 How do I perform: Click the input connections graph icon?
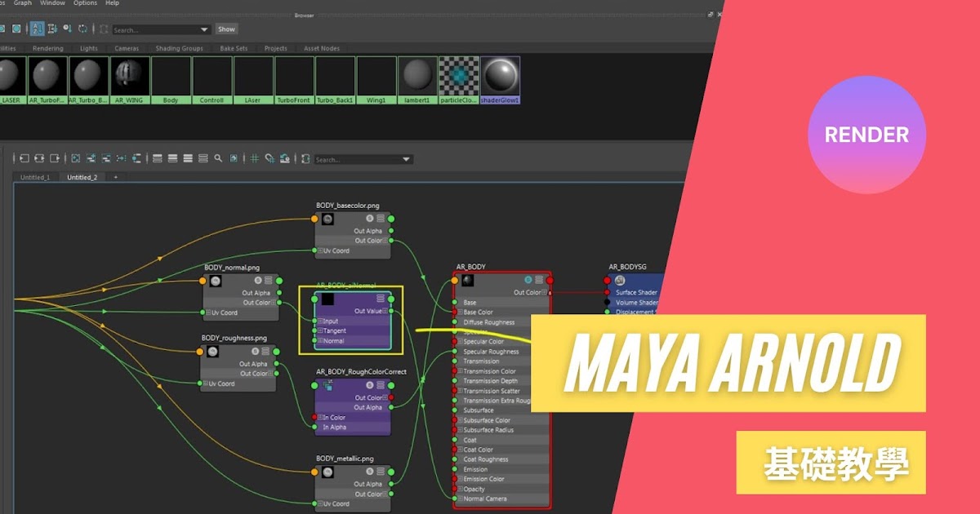coord(24,158)
